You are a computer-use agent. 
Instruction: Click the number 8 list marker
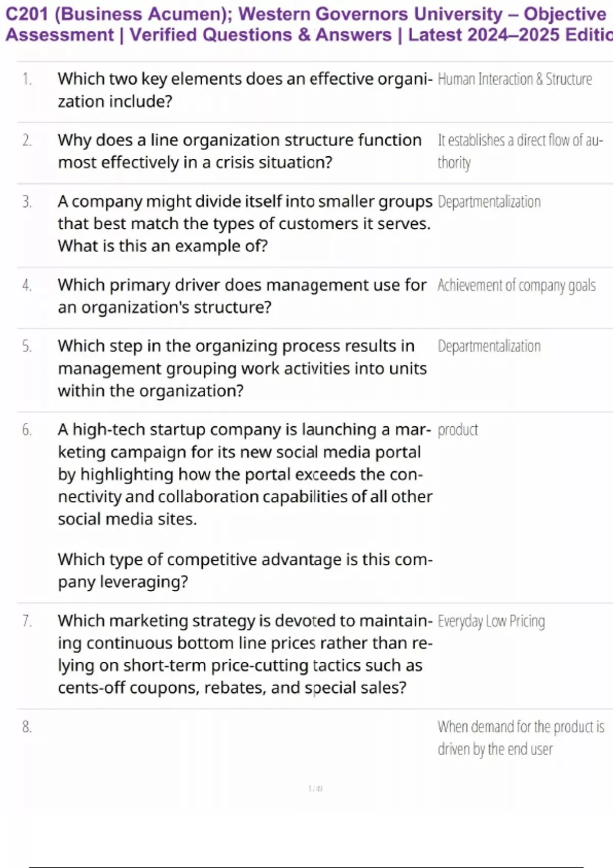27,727
